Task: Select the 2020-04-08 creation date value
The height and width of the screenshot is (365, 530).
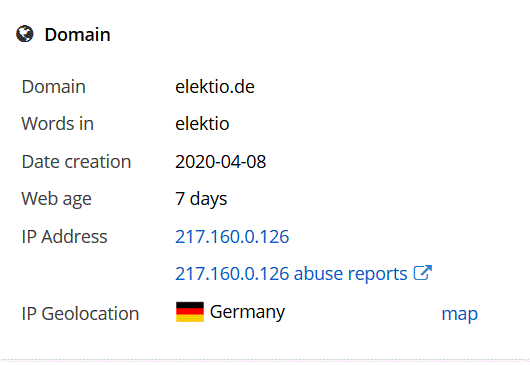Action: pyautogui.click(x=220, y=162)
